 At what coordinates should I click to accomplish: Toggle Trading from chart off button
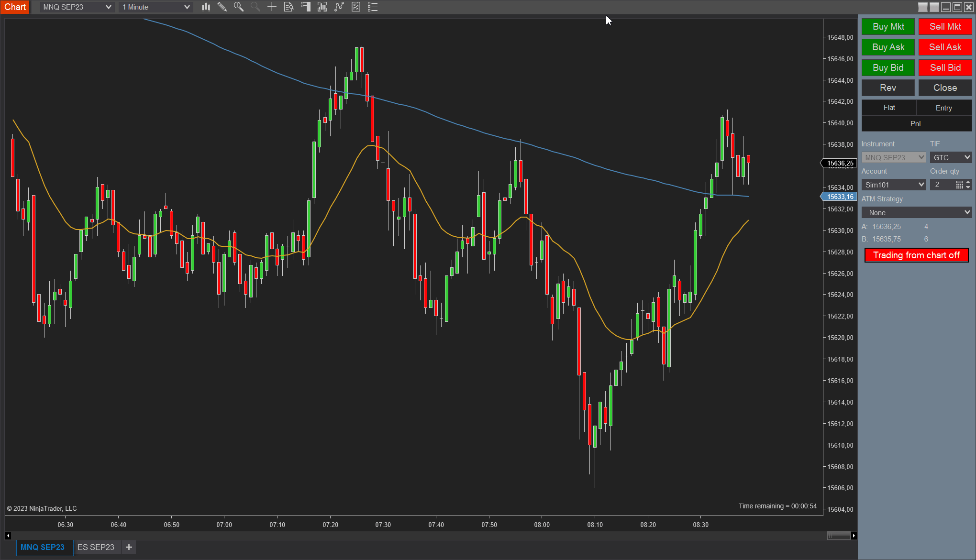click(916, 255)
